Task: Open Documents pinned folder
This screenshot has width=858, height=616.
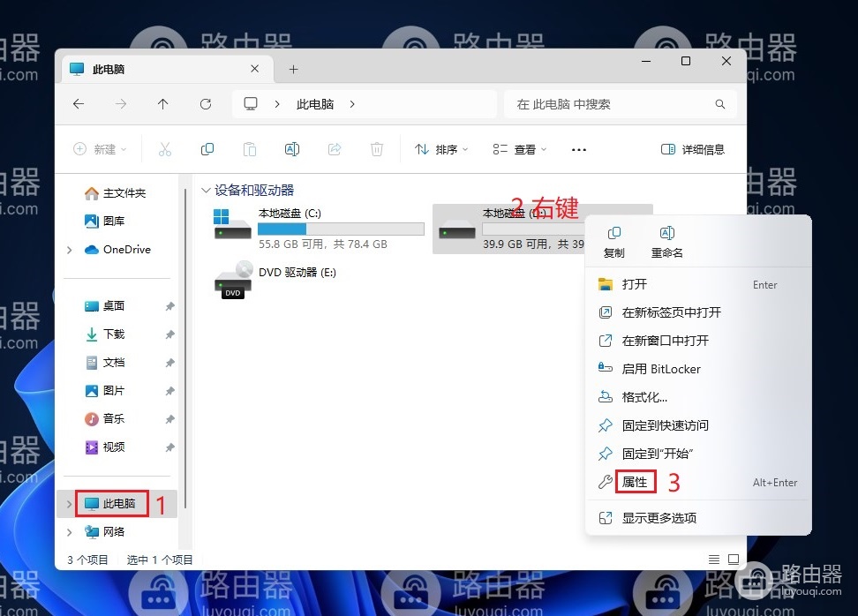Action: click(105, 362)
